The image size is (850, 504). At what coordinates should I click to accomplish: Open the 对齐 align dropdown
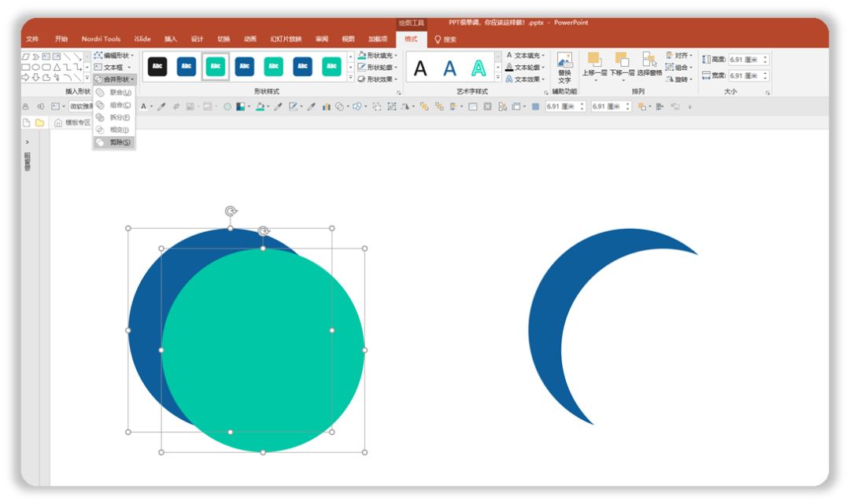(680, 55)
